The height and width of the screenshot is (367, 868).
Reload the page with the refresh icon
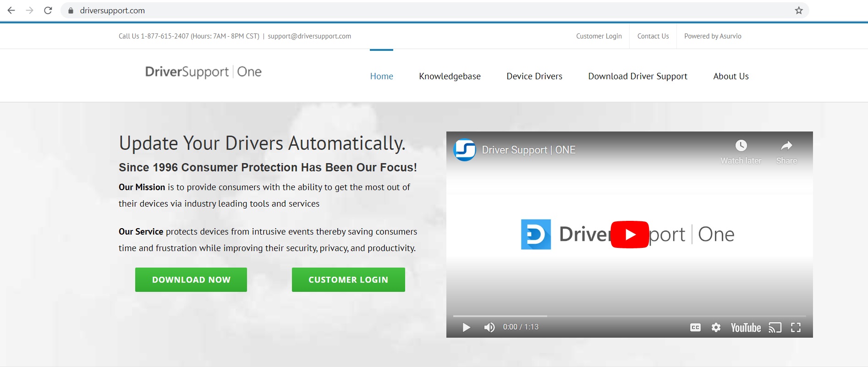point(48,10)
